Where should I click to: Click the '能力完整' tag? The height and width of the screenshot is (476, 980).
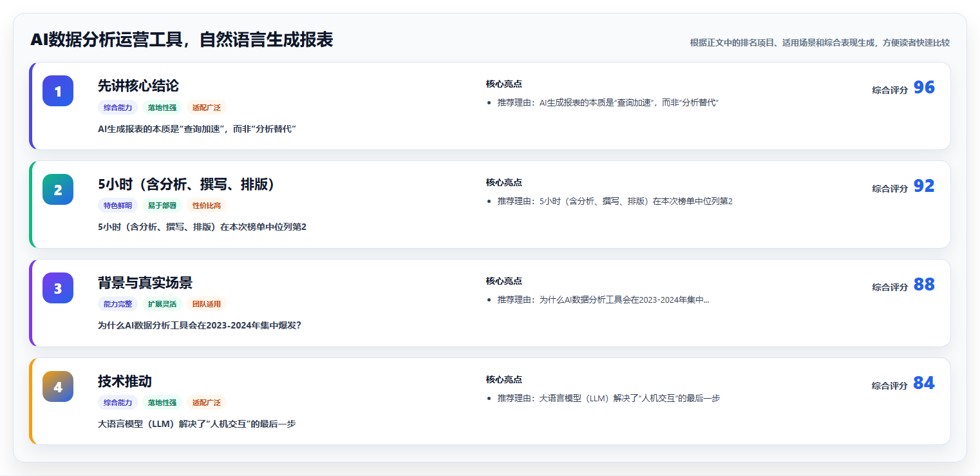pyautogui.click(x=118, y=305)
